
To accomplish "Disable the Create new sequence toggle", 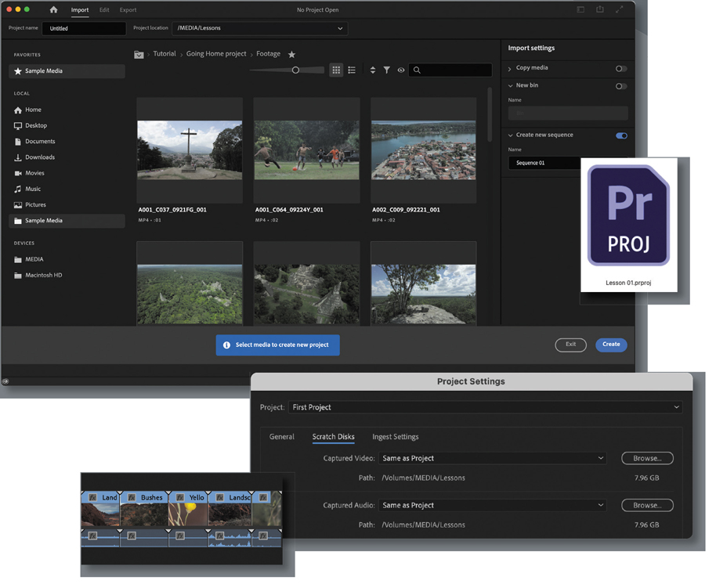I will click(x=620, y=135).
